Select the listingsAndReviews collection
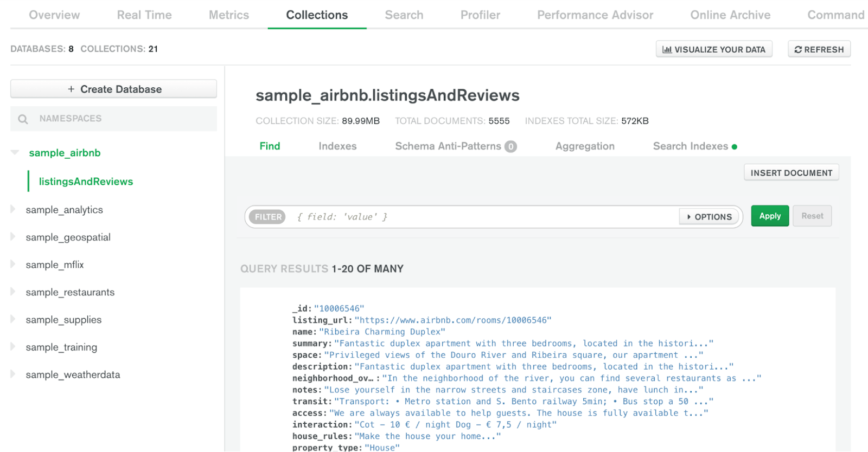The width and height of the screenshot is (868, 452). tap(86, 182)
